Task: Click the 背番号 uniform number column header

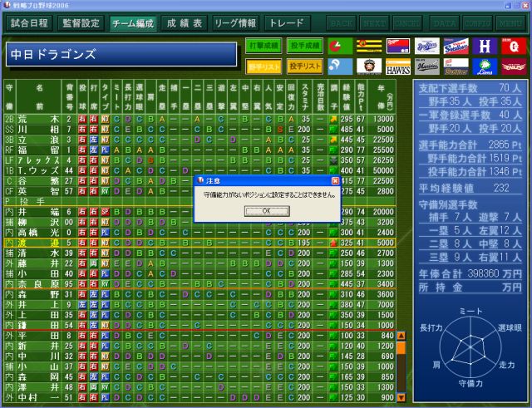Action: pos(69,97)
